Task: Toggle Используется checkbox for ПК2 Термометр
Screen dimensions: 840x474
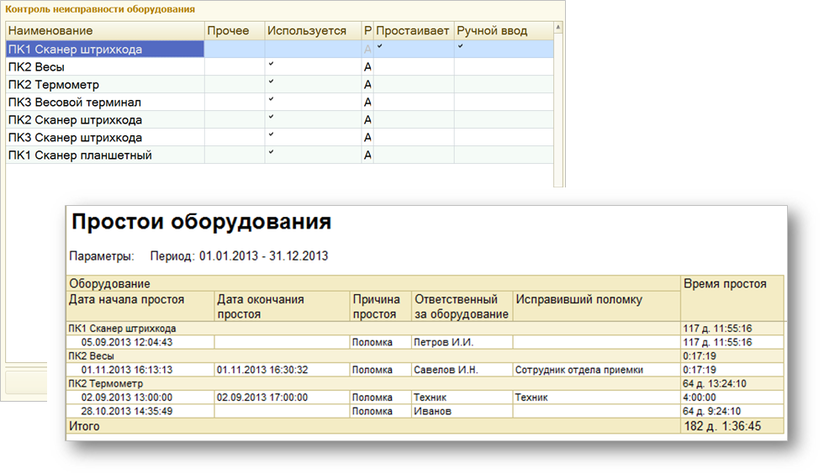Action: (x=271, y=82)
